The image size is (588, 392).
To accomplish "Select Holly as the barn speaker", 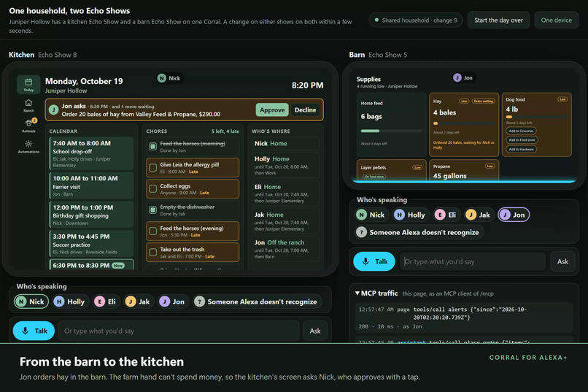I will (x=410, y=215).
